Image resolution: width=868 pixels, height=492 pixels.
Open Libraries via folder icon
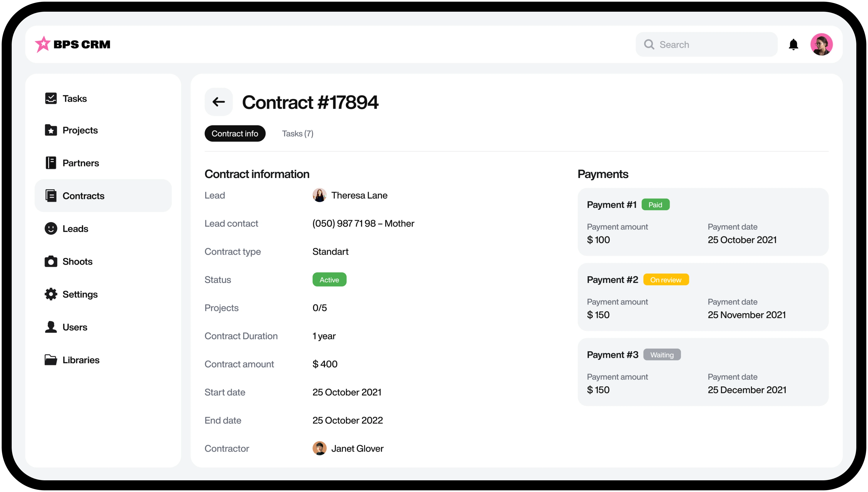coord(51,360)
